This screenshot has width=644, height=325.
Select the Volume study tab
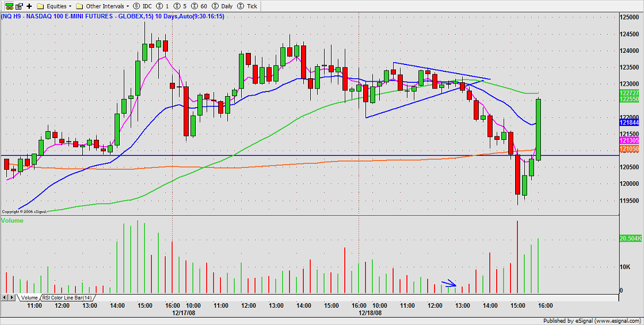29,297
